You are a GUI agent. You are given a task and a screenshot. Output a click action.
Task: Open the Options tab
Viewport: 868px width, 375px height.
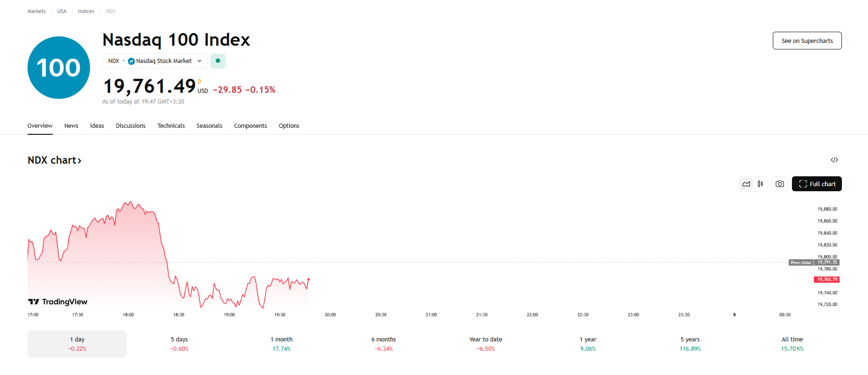289,126
